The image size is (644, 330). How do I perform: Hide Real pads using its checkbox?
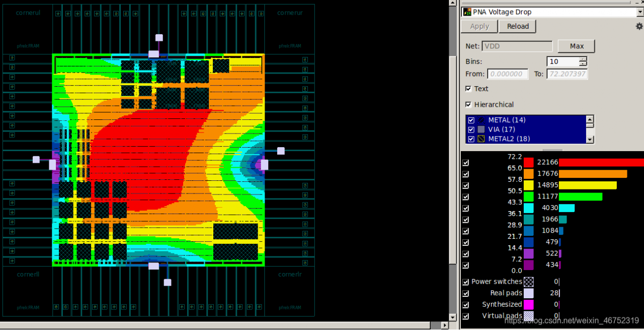point(466,293)
